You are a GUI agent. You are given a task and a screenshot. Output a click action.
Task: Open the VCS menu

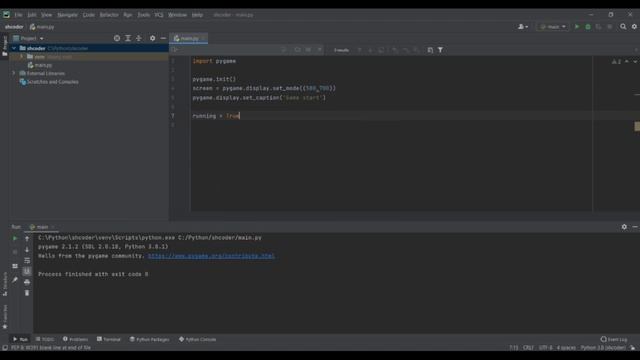coord(159,15)
